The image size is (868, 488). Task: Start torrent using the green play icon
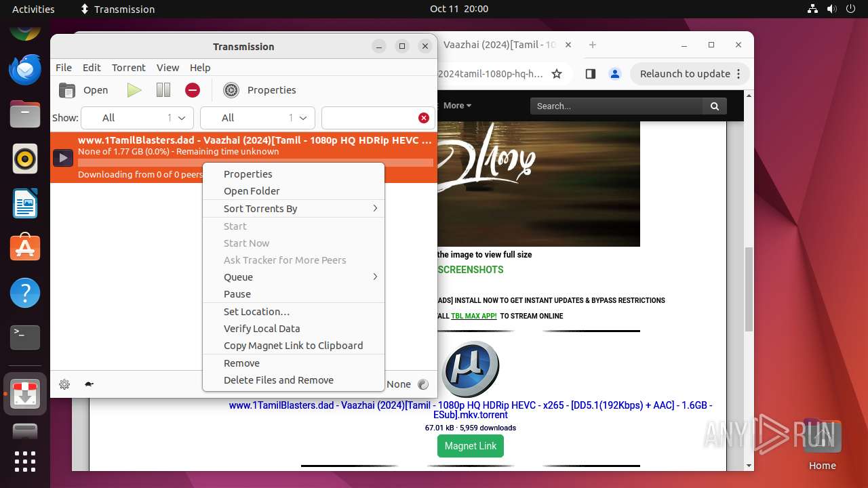pos(134,90)
